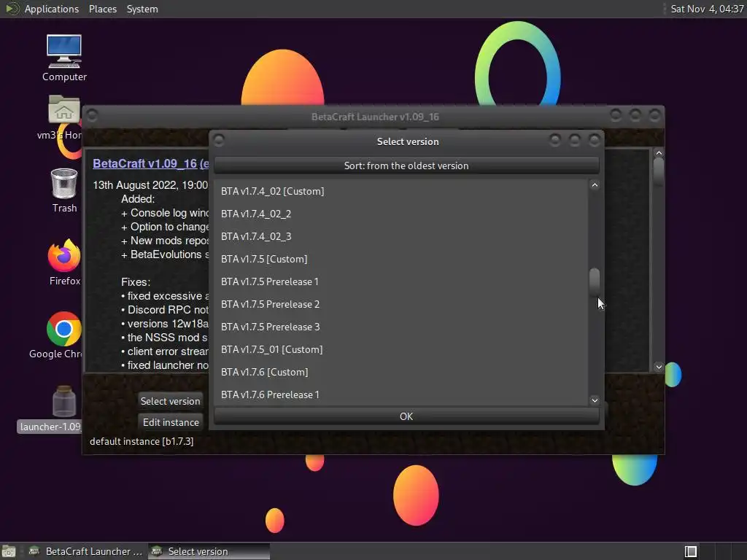
Task: Click version list scrollbar up arrow
Action: coord(594,185)
